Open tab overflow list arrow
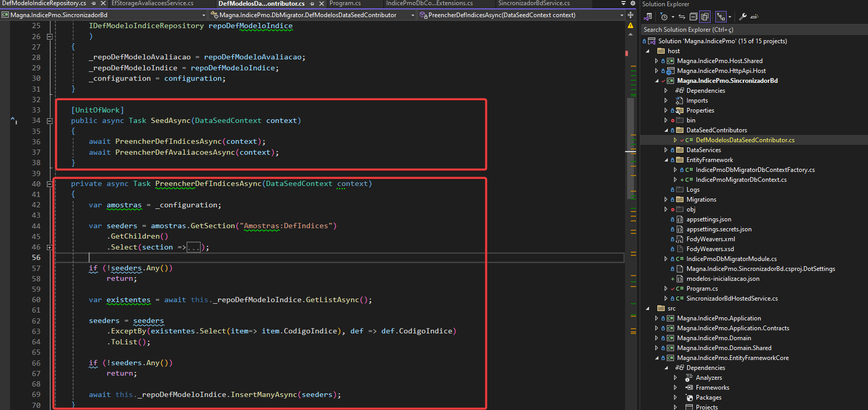 coord(624,3)
